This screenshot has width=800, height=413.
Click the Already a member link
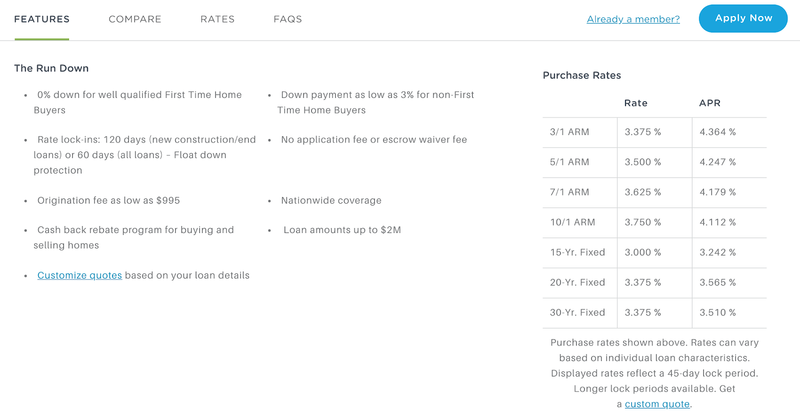pos(633,19)
